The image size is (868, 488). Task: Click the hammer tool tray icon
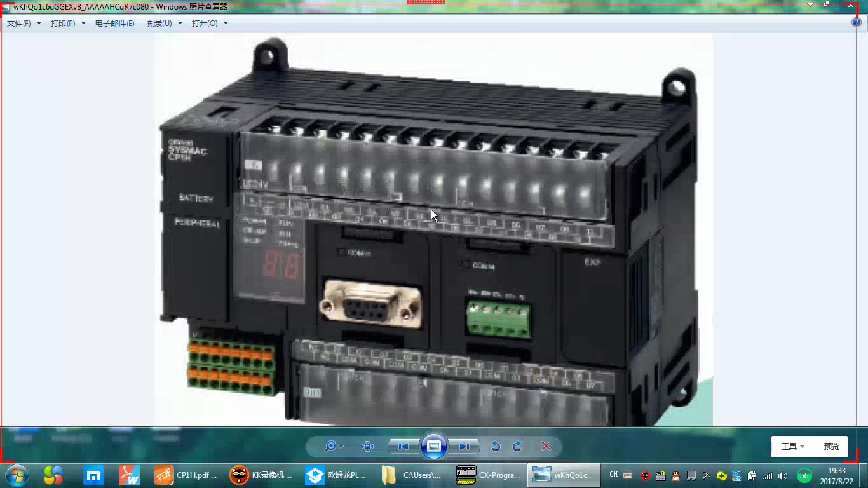[x=706, y=475]
